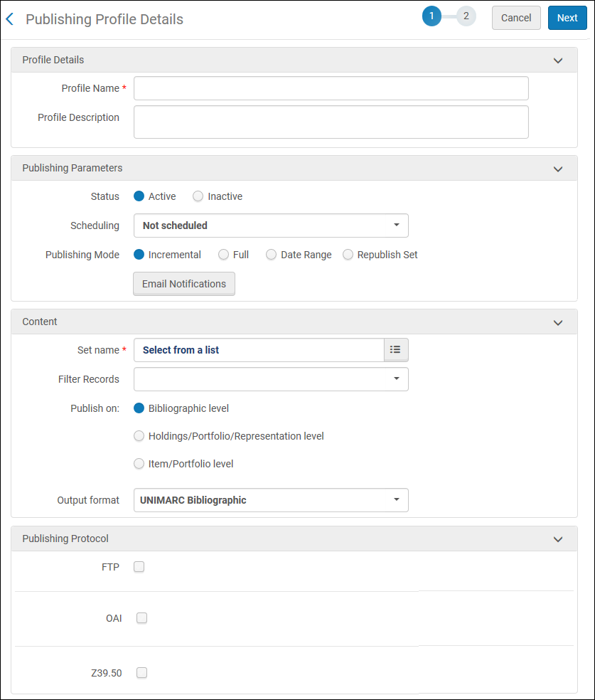Go to wizard step 2
The image size is (595, 700).
pos(466,16)
